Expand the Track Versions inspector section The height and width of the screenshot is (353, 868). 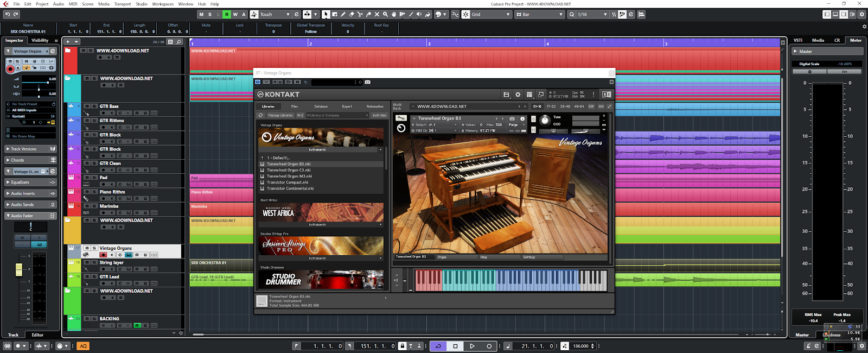(x=31, y=149)
